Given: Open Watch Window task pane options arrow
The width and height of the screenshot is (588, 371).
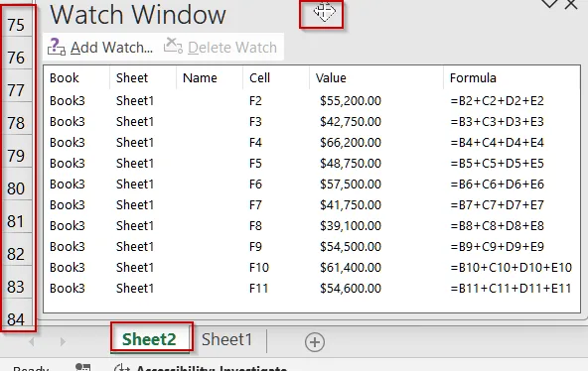Looking at the screenshot, I should click(x=549, y=4).
